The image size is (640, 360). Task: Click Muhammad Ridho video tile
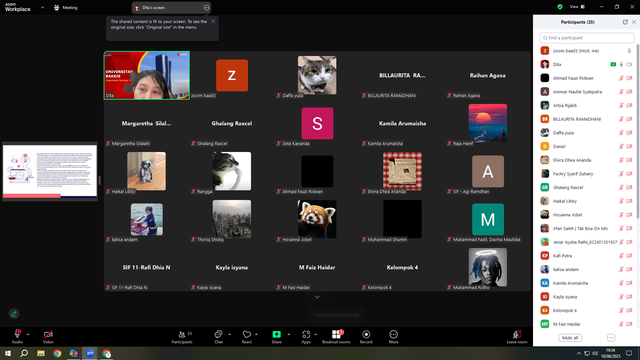coord(488,267)
